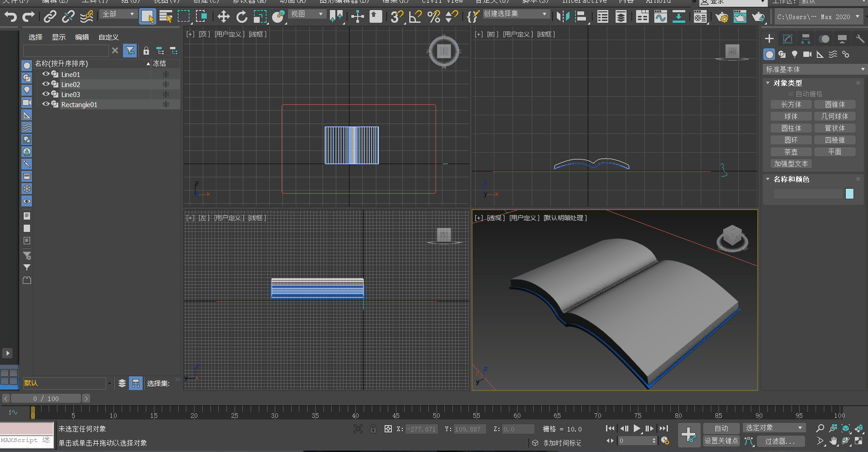Screen dimensions: 868x452
Task: Activate the Select and Rotate tool
Action: 241,17
